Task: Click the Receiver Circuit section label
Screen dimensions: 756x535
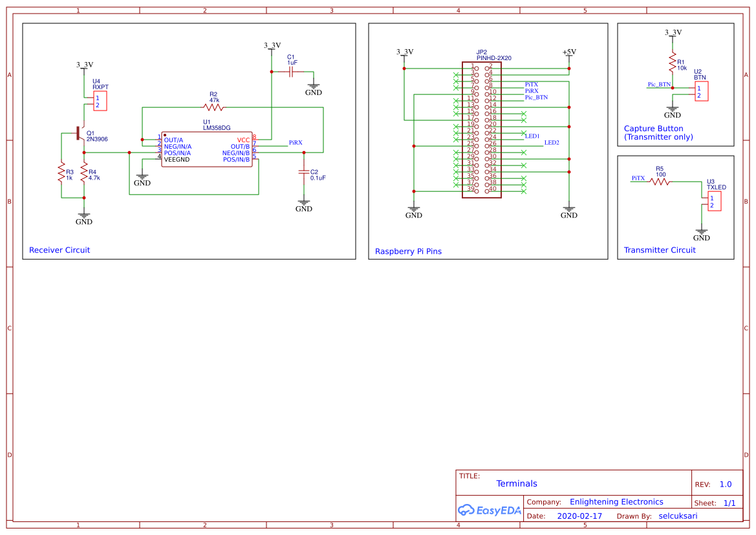Action: point(59,250)
